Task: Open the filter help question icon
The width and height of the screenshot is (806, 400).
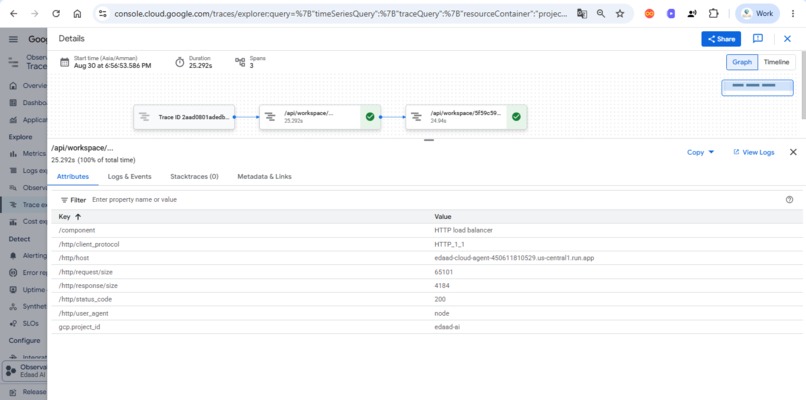Action: (x=790, y=200)
